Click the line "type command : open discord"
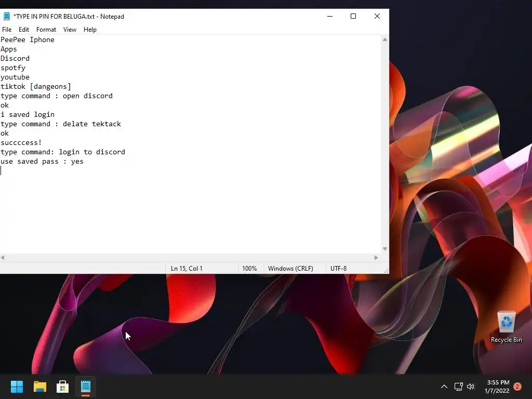Viewport: 532px width, 399px height. coord(56,96)
